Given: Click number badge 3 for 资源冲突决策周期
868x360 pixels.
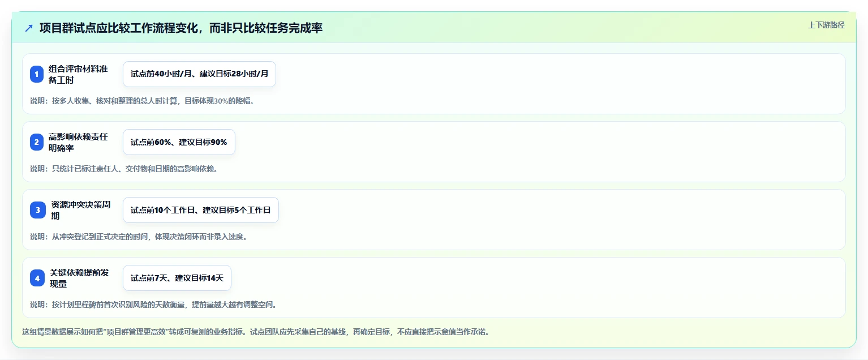Looking at the screenshot, I should (x=37, y=210).
